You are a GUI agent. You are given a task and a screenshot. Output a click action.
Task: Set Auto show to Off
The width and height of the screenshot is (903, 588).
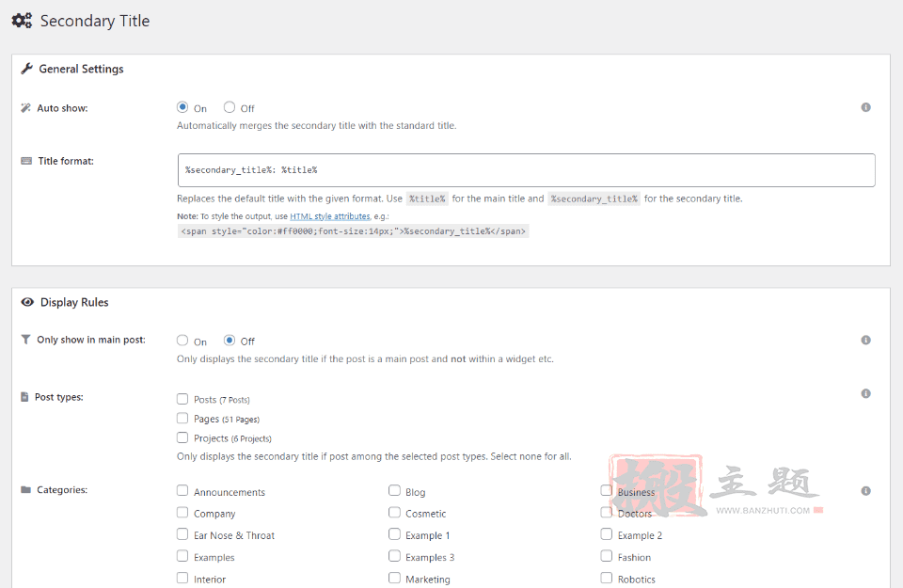(x=230, y=107)
